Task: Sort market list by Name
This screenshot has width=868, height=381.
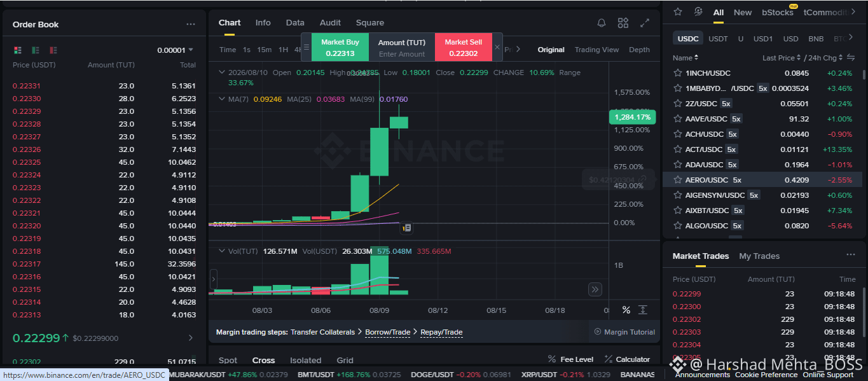Action: point(685,58)
